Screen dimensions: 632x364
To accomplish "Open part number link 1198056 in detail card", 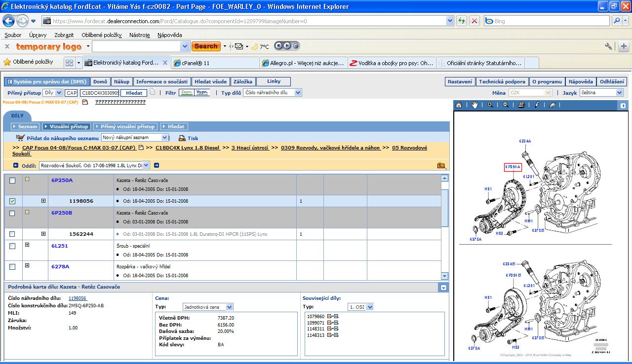I will (x=78, y=298).
